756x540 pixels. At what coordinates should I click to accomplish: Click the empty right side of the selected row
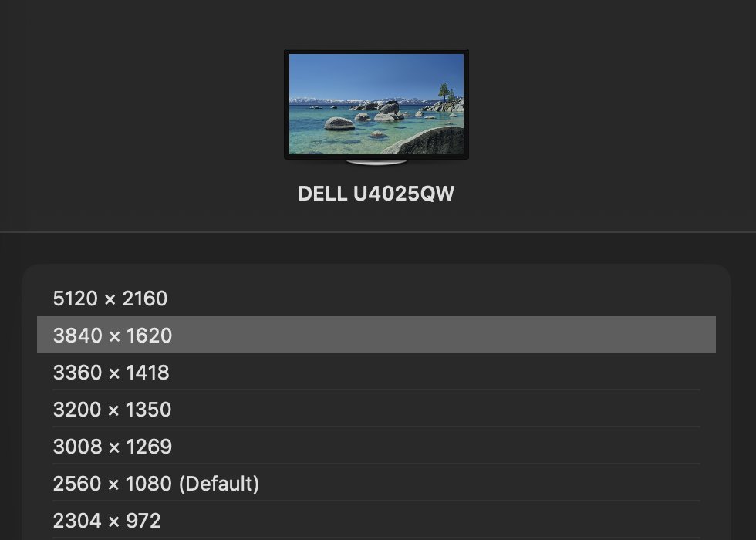540,336
